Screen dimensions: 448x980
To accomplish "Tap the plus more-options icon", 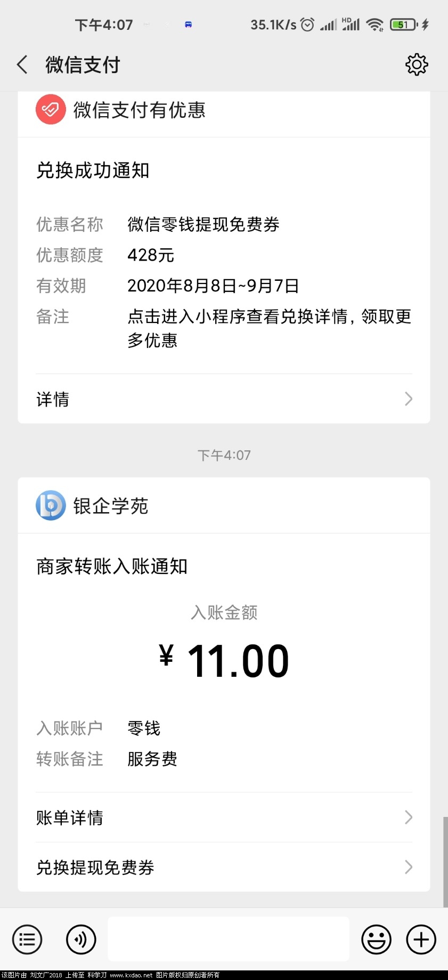I will coord(421,939).
